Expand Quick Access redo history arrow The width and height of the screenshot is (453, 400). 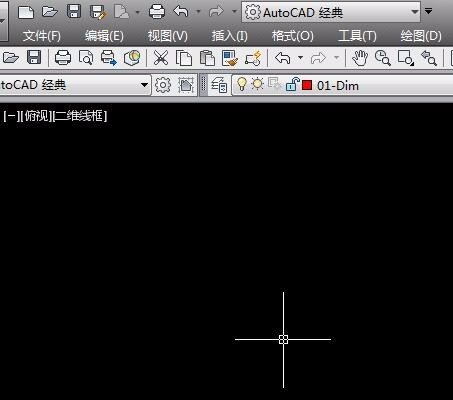click(x=234, y=12)
